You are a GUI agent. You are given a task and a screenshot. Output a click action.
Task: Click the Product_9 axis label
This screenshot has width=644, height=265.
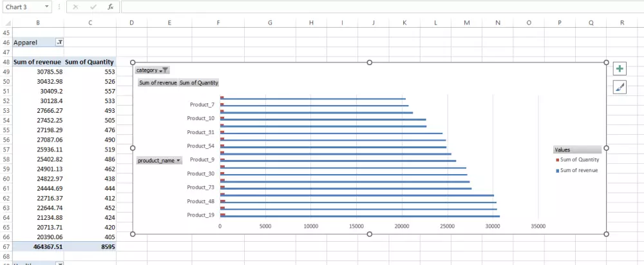coord(202,159)
